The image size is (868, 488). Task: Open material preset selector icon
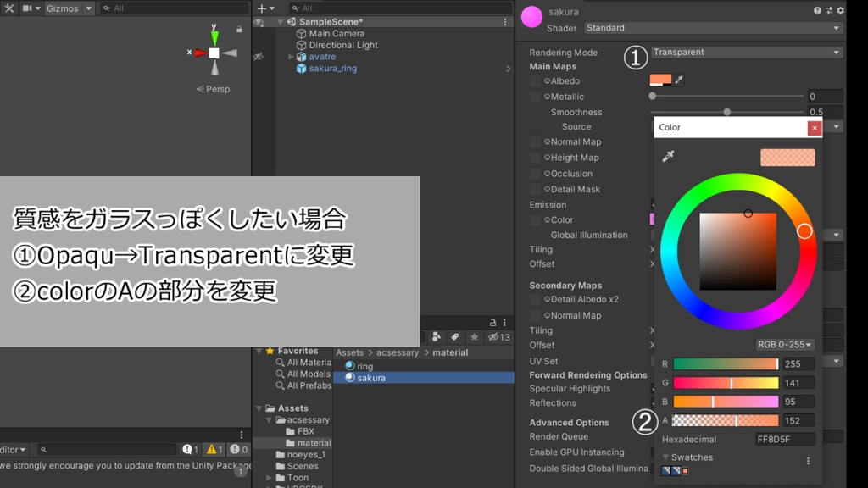click(x=829, y=10)
